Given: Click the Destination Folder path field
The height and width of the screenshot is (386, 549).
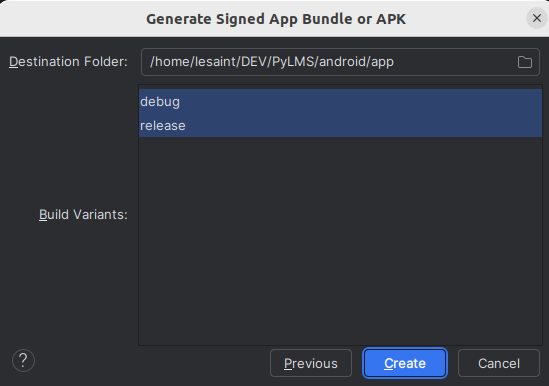Looking at the screenshot, I should coord(340,62).
